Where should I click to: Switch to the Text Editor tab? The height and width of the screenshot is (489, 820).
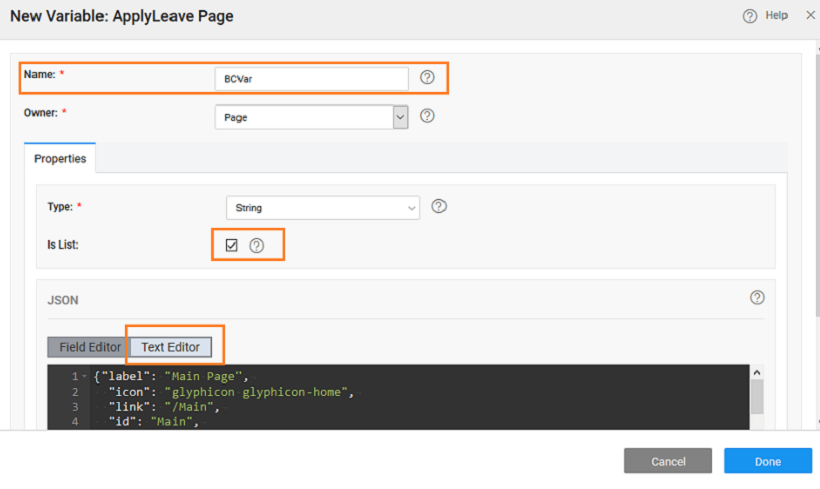click(170, 347)
